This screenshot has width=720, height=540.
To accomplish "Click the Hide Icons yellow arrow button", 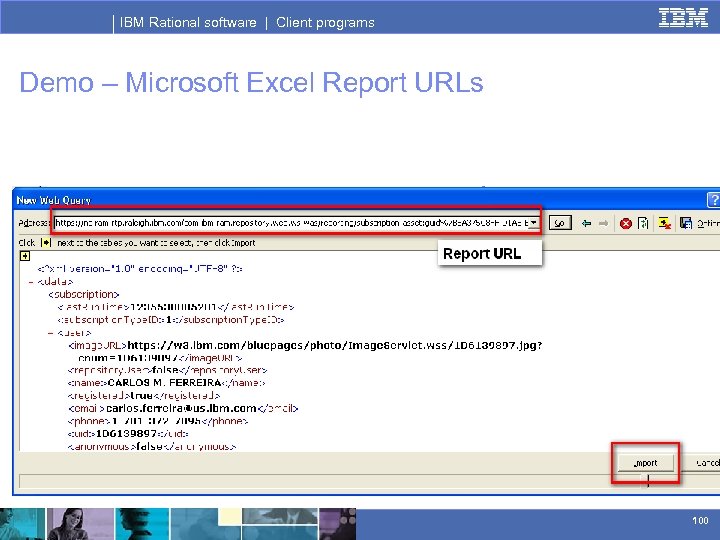I will click(664, 223).
